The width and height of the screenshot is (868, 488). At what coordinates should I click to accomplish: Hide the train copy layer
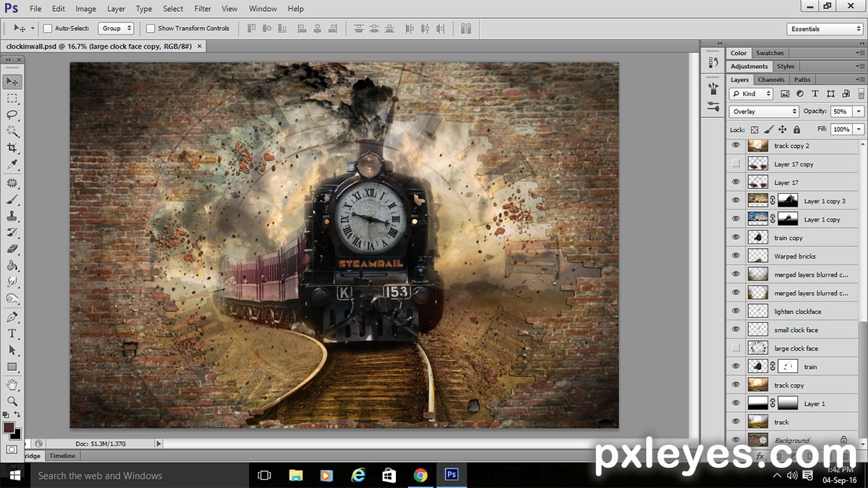(x=736, y=238)
